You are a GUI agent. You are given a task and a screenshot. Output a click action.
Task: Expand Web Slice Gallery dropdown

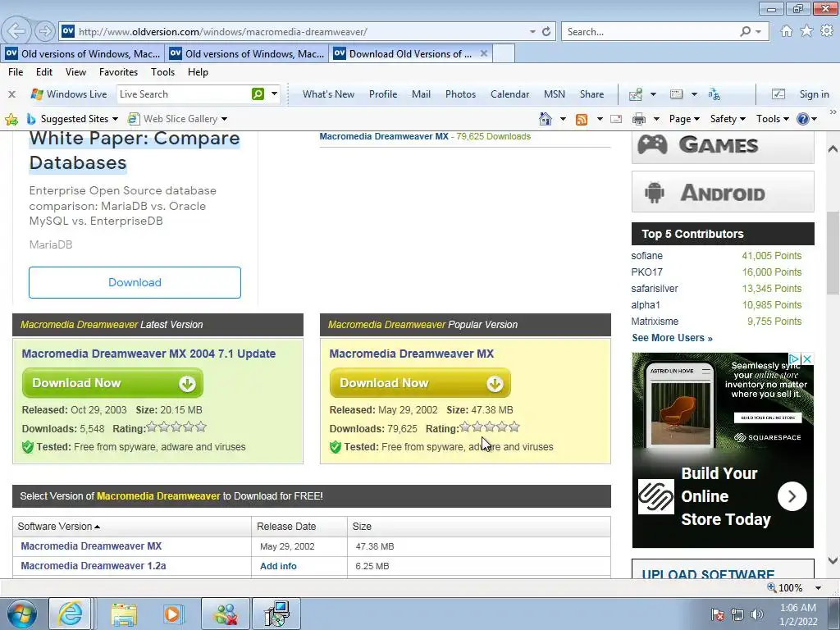click(x=225, y=119)
